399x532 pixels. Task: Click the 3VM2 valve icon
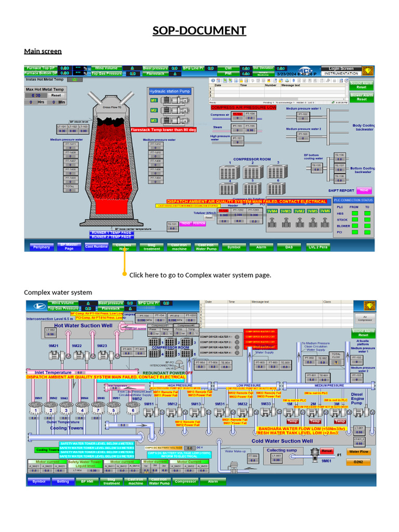(300, 222)
